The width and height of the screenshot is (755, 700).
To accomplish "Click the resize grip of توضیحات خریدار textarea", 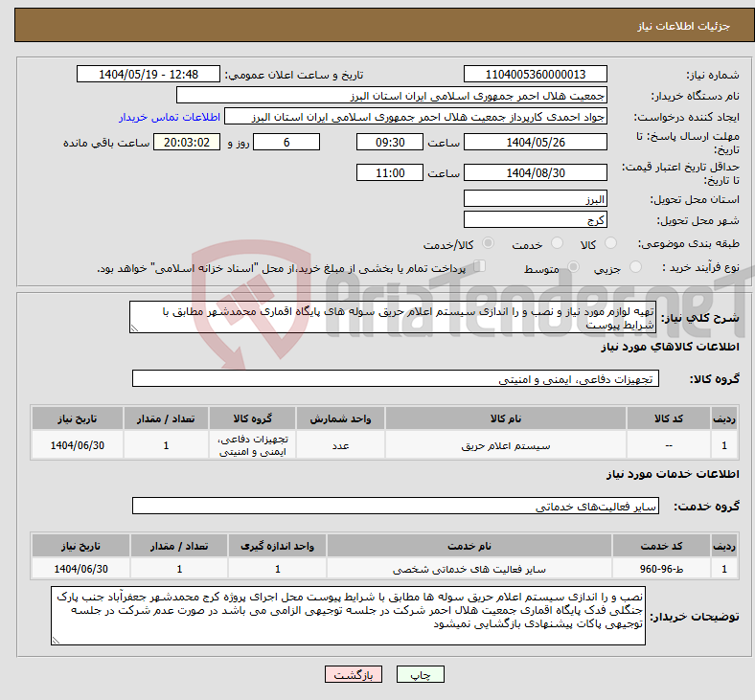I will click(56, 641).
